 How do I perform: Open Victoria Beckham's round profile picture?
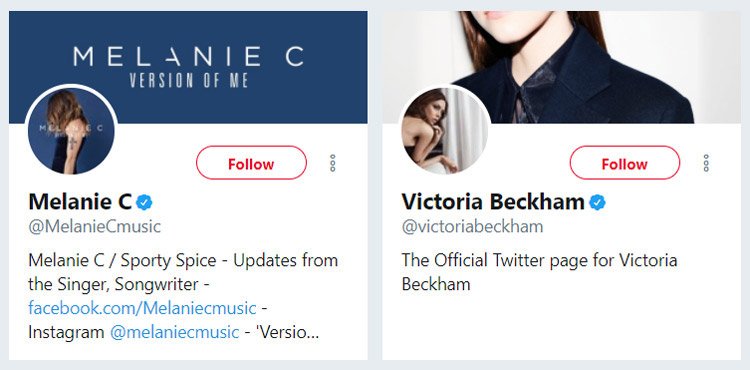(x=444, y=131)
